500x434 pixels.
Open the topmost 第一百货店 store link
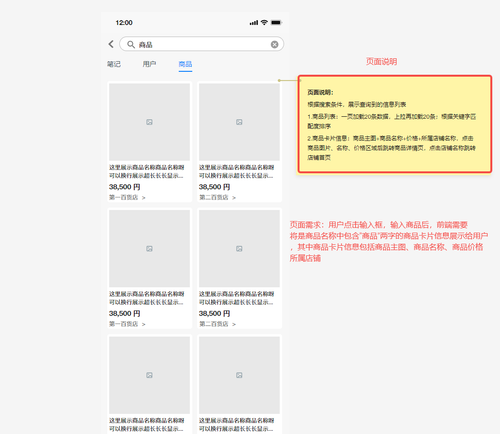point(127,197)
